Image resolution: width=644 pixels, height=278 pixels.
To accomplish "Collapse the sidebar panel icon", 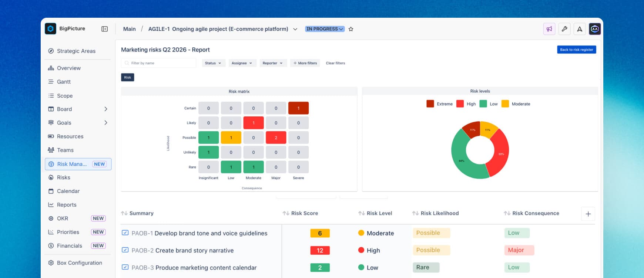I will (x=105, y=29).
